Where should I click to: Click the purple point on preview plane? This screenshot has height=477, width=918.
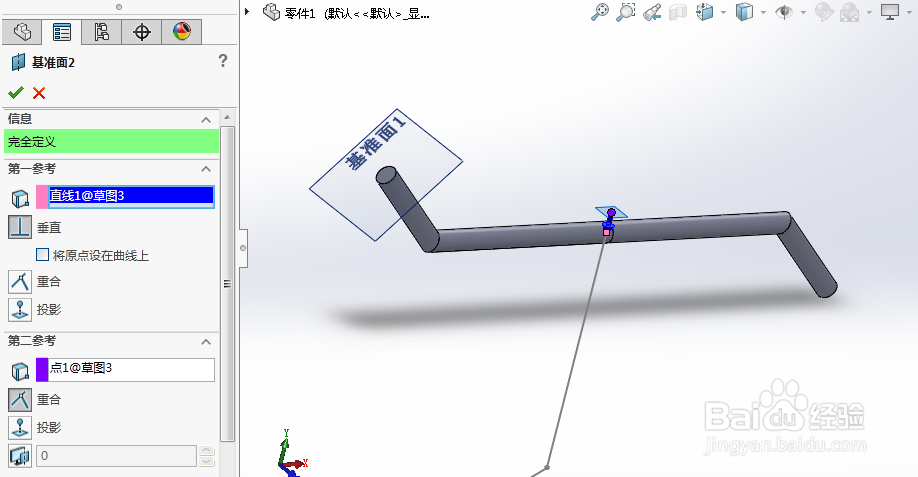click(611, 212)
